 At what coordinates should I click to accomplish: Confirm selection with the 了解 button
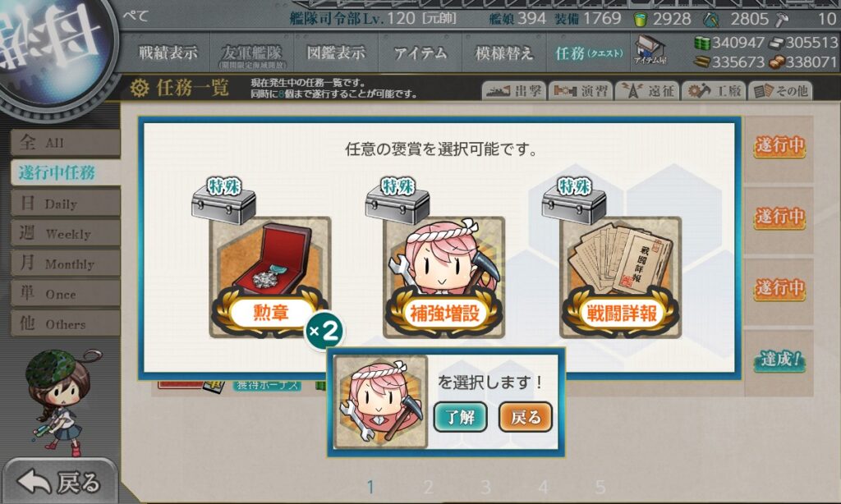460,417
